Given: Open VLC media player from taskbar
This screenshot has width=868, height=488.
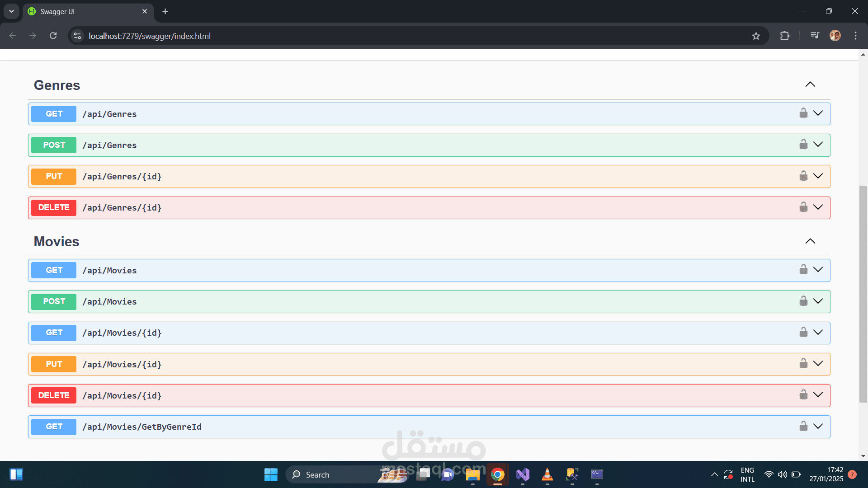Looking at the screenshot, I should (x=547, y=474).
